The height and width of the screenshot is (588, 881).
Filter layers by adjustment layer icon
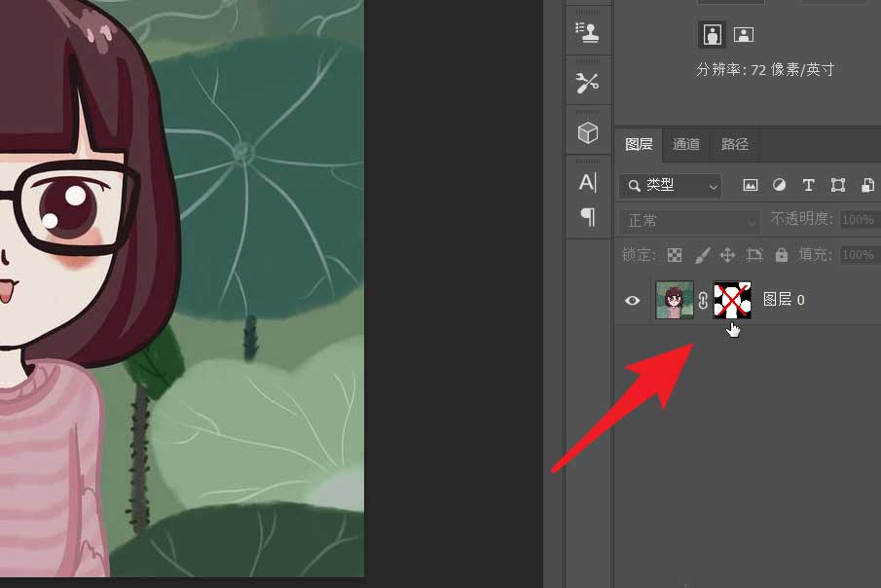tap(780, 185)
